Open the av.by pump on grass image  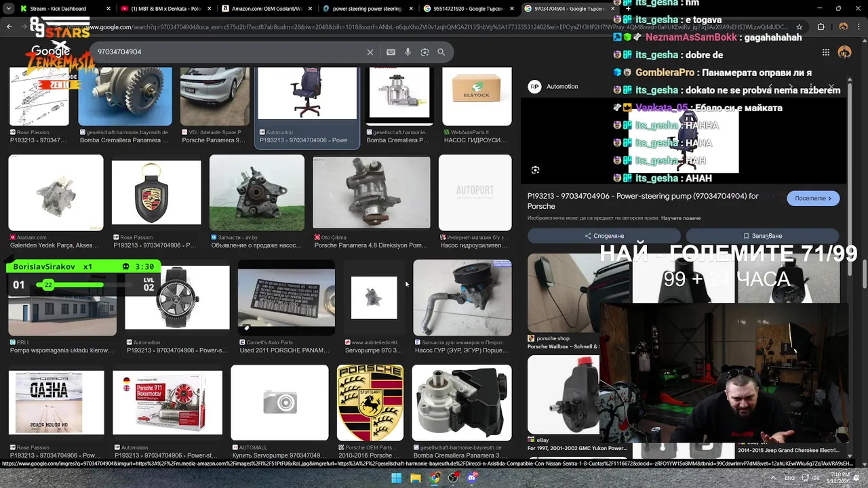pyautogui.click(x=257, y=192)
